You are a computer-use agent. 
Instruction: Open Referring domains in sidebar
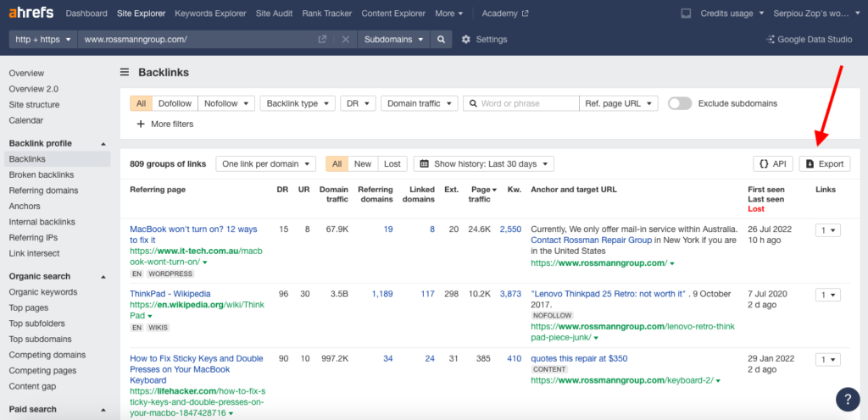tap(44, 191)
